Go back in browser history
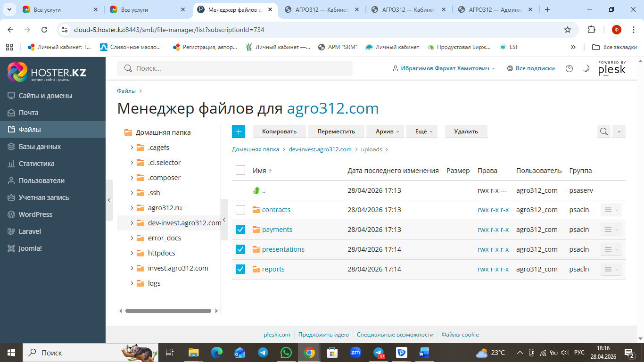This screenshot has height=362, width=644. pos(11,29)
